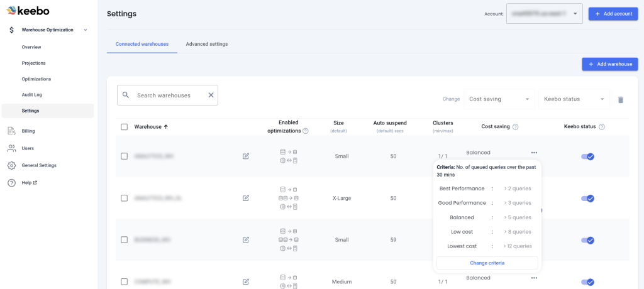Click the Add account button

tap(613, 14)
